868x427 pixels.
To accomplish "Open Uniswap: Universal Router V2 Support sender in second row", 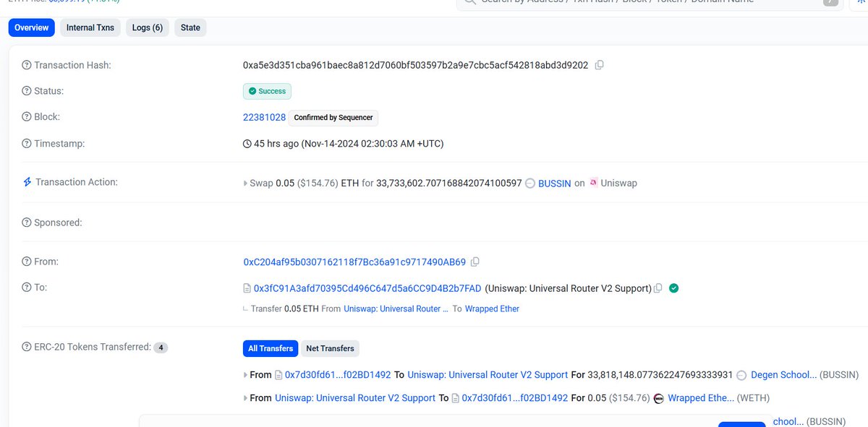I will pos(355,398).
